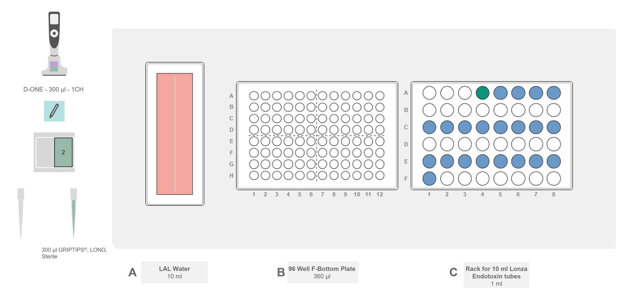Screen dimensions: 644x291
Task: Select well H12 on 96 well plate
Action: 380,175
